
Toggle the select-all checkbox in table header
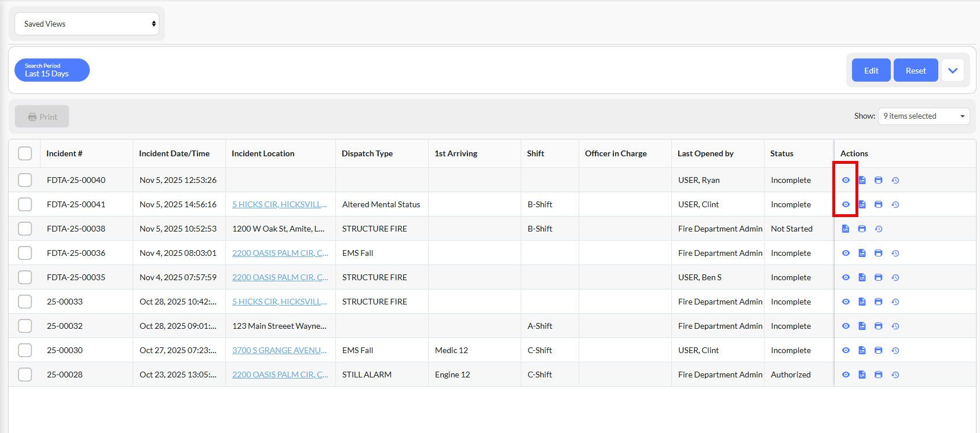25,153
